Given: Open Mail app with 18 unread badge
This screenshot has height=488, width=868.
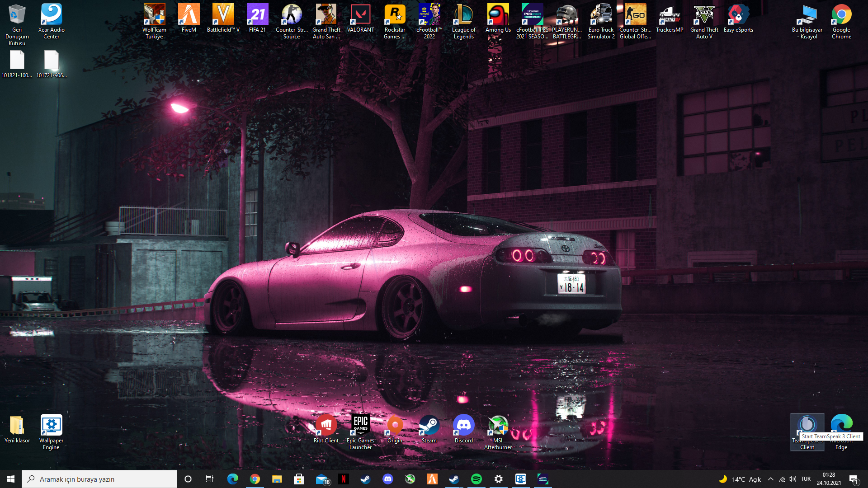Looking at the screenshot, I should click(x=322, y=479).
